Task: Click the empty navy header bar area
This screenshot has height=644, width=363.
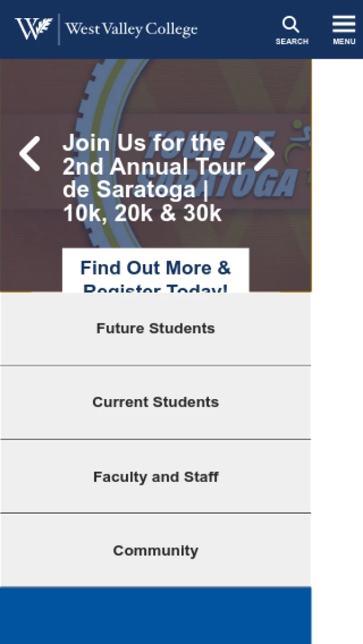Action: click(237, 29)
